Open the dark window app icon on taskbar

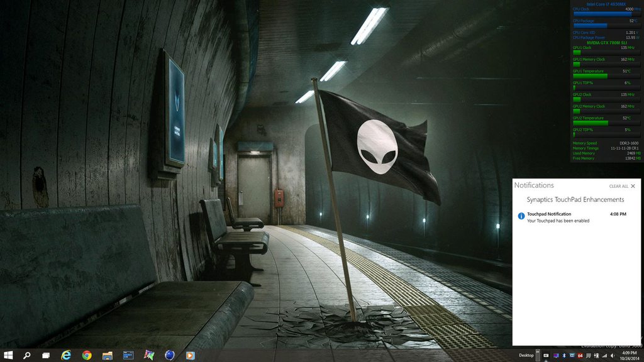click(x=128, y=355)
